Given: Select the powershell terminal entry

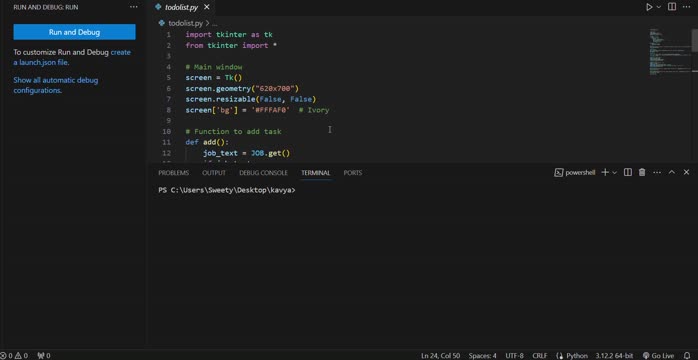Looking at the screenshot, I should click(x=575, y=173).
